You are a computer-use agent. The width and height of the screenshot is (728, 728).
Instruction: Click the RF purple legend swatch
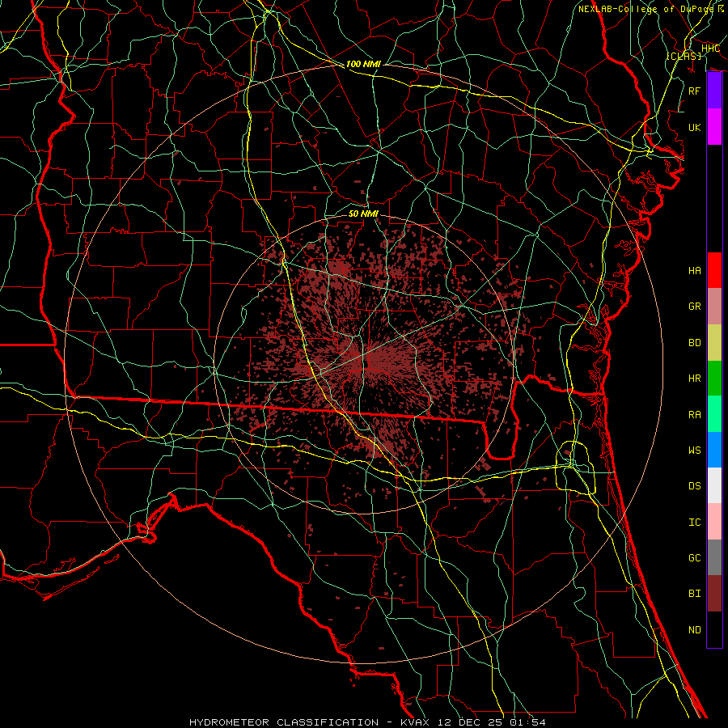pyautogui.click(x=714, y=91)
